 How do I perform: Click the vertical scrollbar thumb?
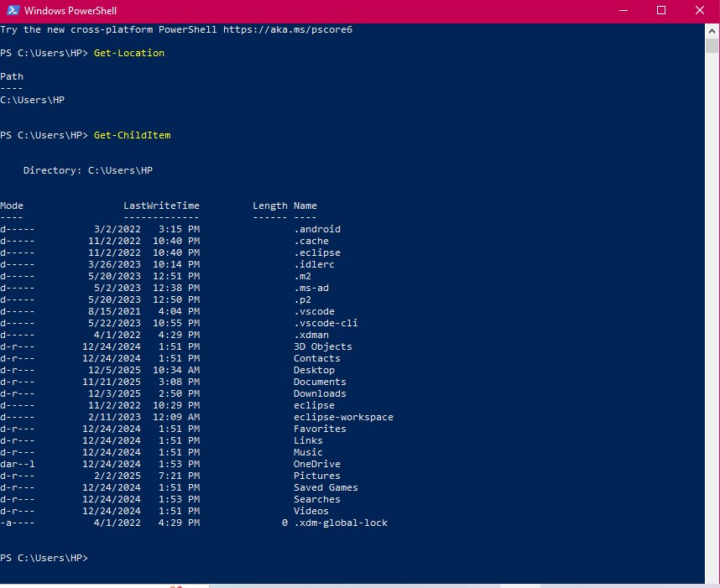(712, 47)
